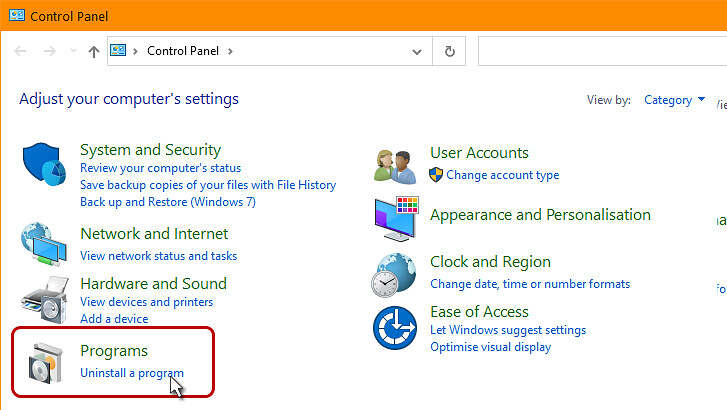
Task: Open the Programs disc box icon
Action: (45, 363)
